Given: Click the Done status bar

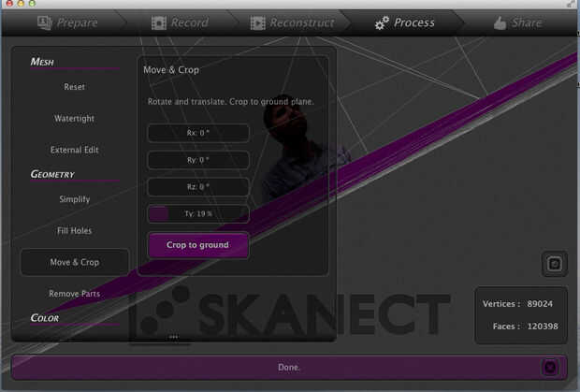Looking at the screenshot, I should tap(289, 368).
